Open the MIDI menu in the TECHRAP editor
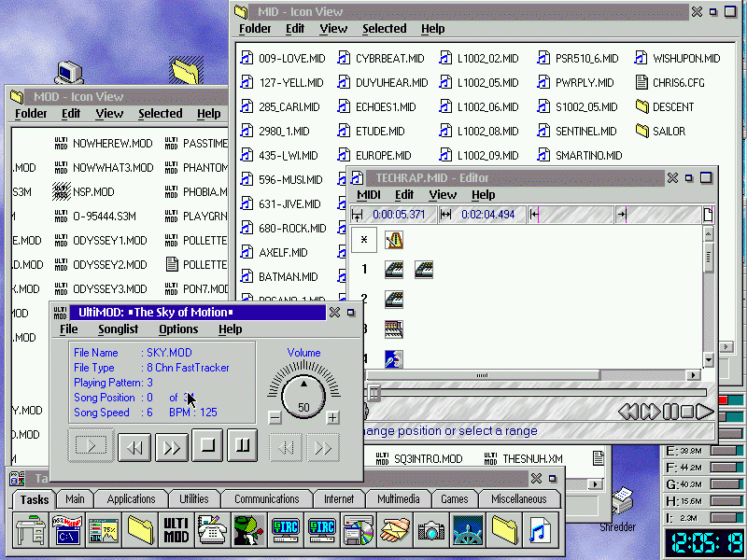The height and width of the screenshot is (560, 747). point(369,195)
